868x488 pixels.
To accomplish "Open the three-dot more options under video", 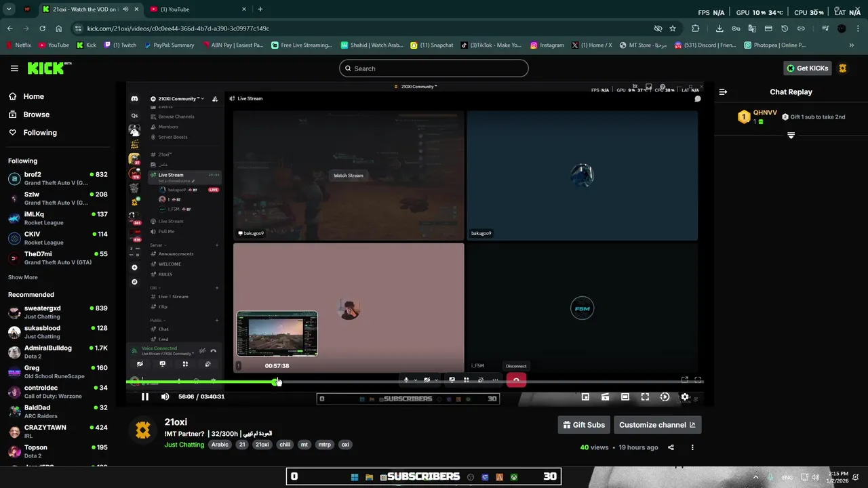I will click(692, 447).
